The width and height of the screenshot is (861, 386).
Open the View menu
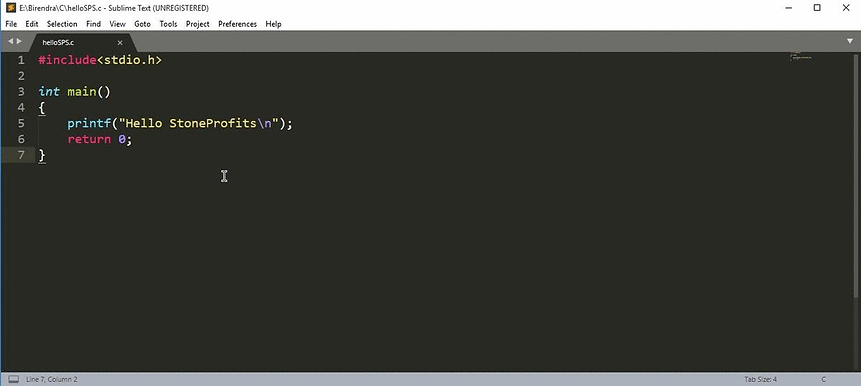click(118, 24)
